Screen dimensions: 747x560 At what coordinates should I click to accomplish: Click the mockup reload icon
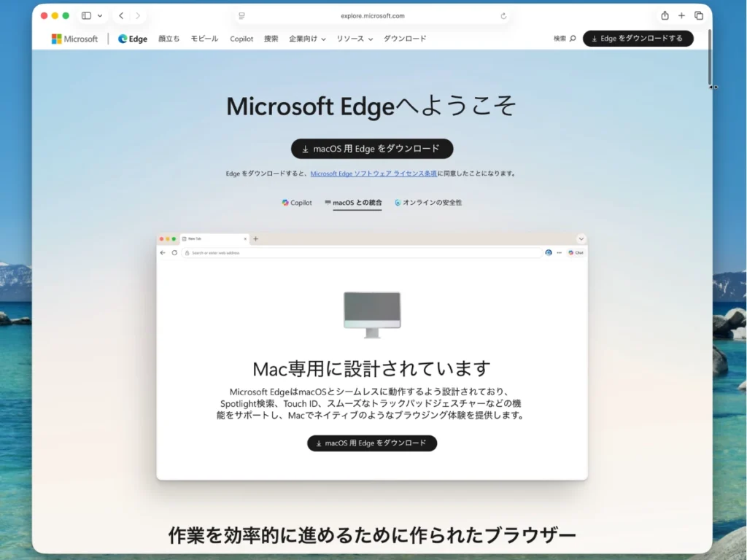point(174,253)
